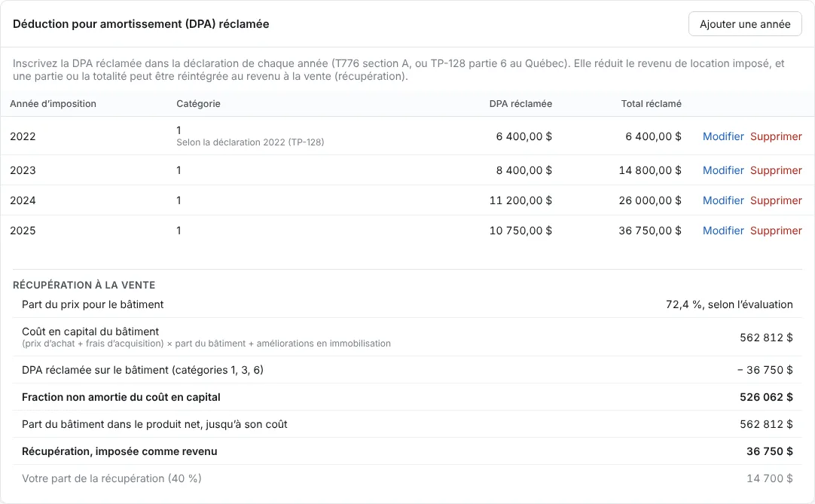Select the year 2023 cell
This screenshot has height=504, width=815.
point(23,170)
